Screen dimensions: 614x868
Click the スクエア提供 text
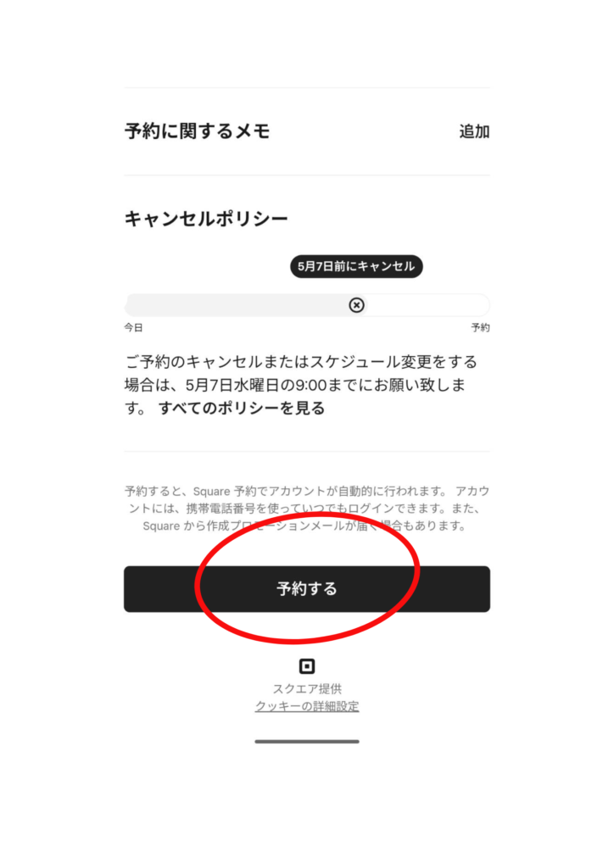coord(307,688)
